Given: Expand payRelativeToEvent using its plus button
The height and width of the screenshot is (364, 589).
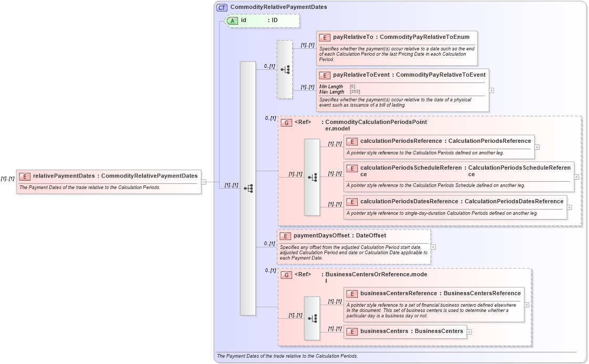Looking at the screenshot, I should pyautogui.click(x=490, y=90).
